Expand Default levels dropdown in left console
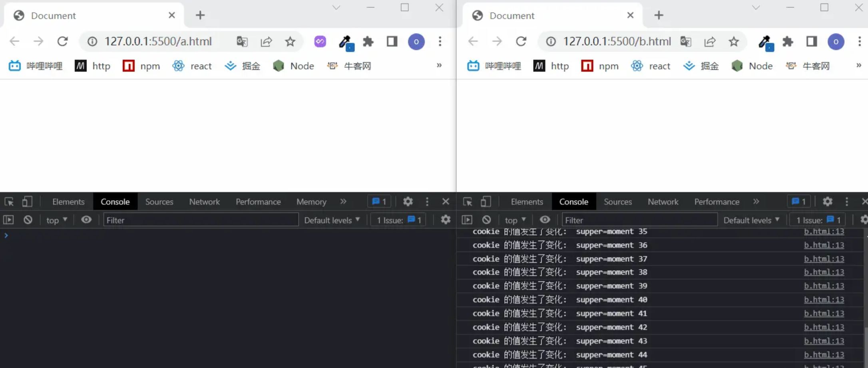The height and width of the screenshot is (368, 868). pyautogui.click(x=332, y=220)
